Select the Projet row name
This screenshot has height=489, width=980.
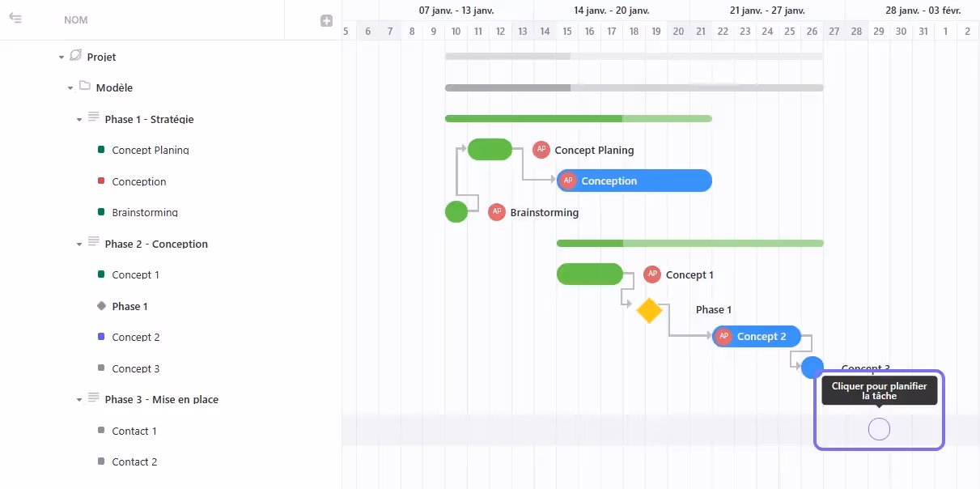click(102, 57)
